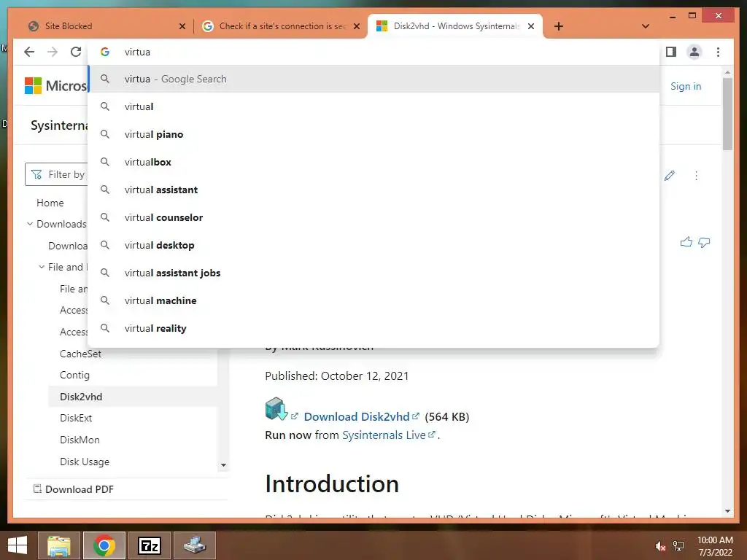Switch to the Site Blocked tab
747x560 pixels.
pyautogui.click(x=106, y=26)
